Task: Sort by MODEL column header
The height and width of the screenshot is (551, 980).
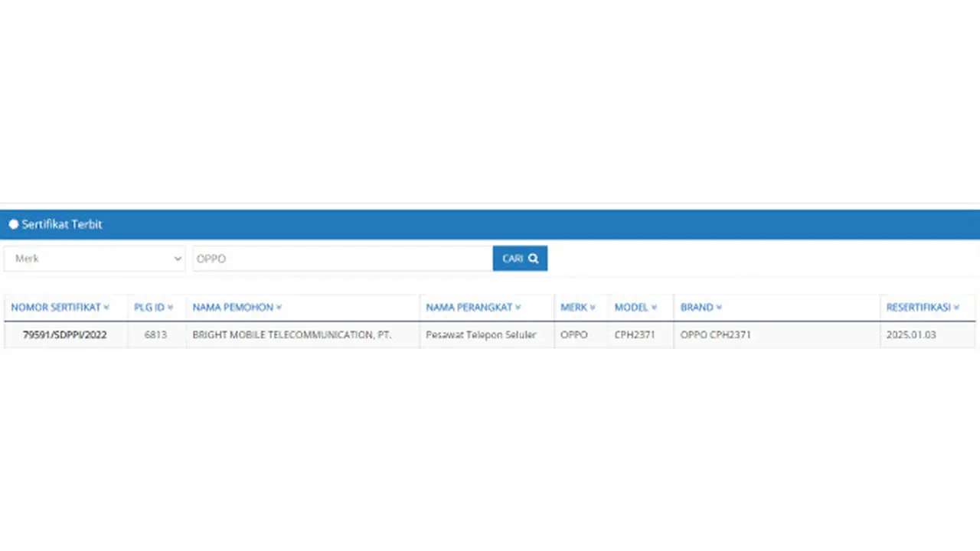Action: [x=635, y=308]
